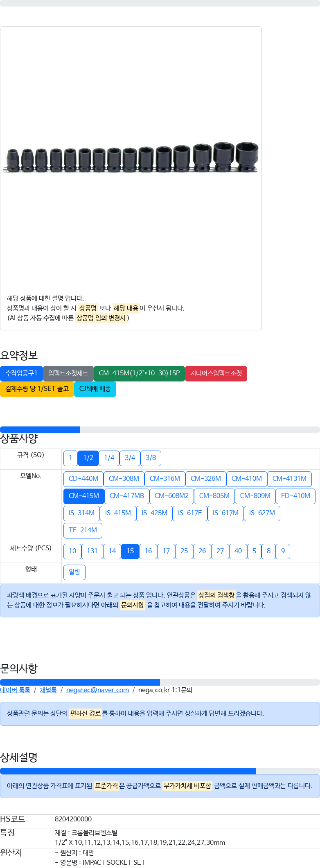Screen dimensions: 320x868
Task: Click the CJ택배 배송 badge
Action: (95, 389)
